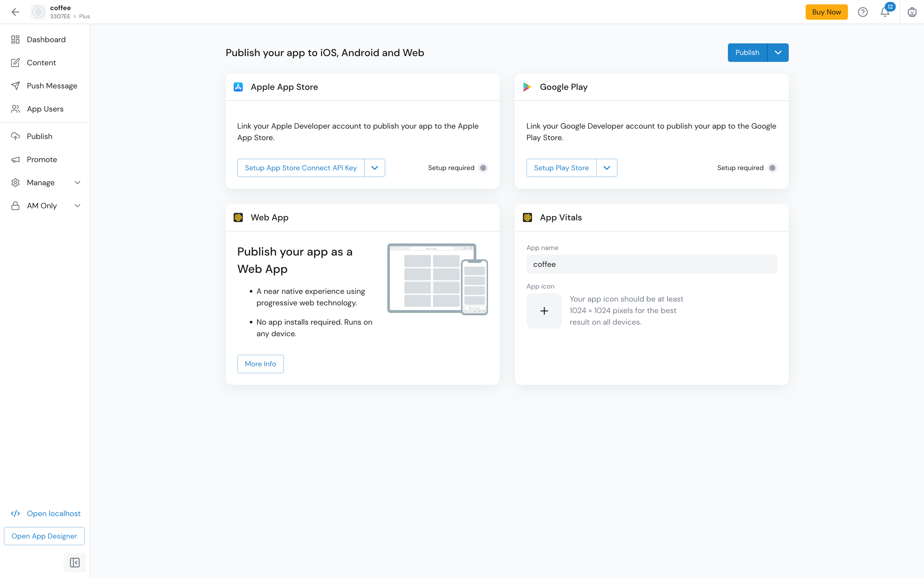Click the App Vitals logo icon

[x=527, y=217]
